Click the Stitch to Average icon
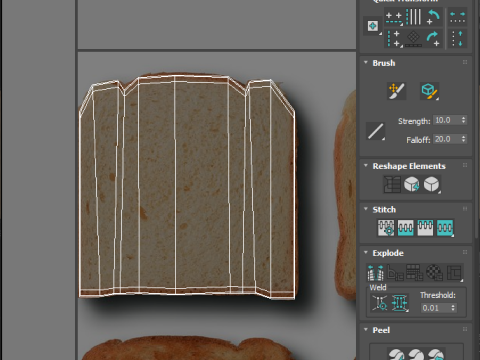 [x=405, y=228]
